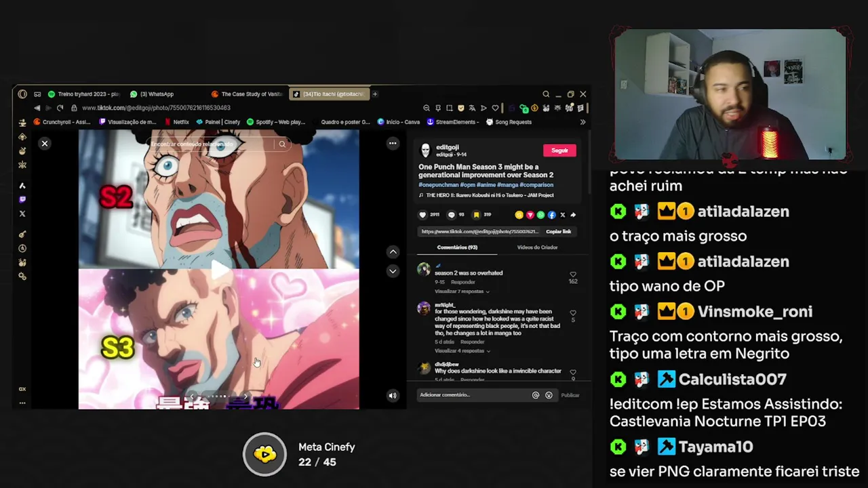The image size is (868, 488).
Task: Click the red send-to-friends share icon
Action: coord(530,215)
